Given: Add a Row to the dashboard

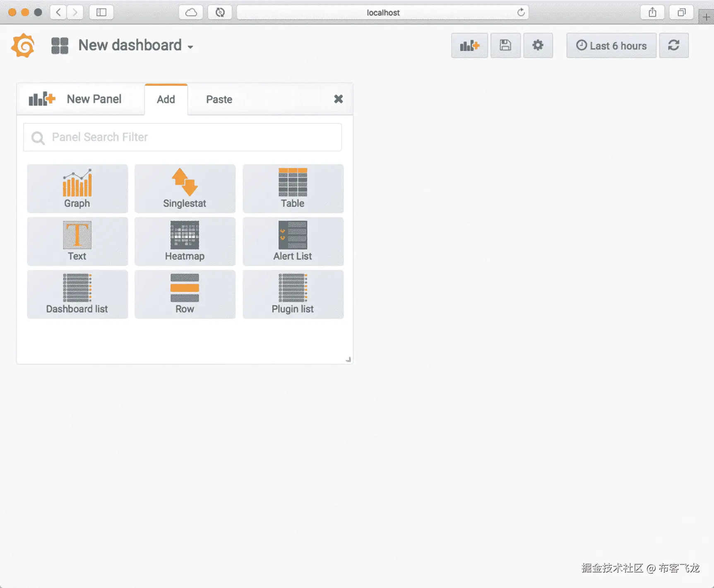Looking at the screenshot, I should coord(185,294).
